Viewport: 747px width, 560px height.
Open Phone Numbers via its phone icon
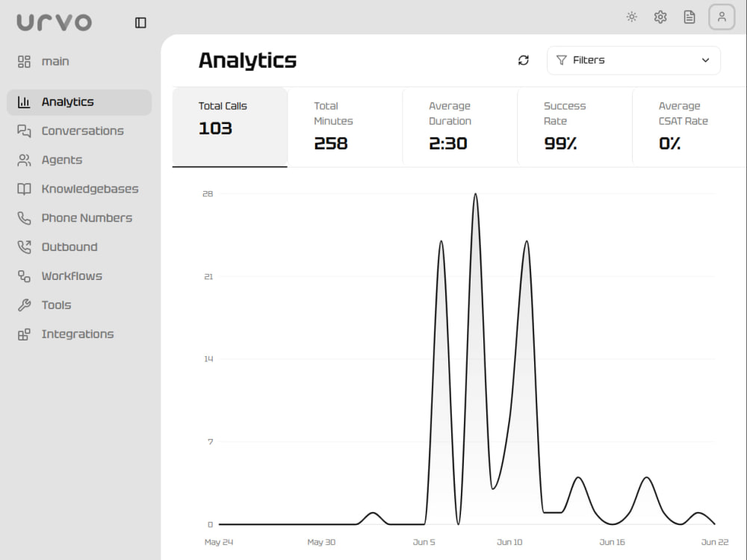tap(24, 218)
